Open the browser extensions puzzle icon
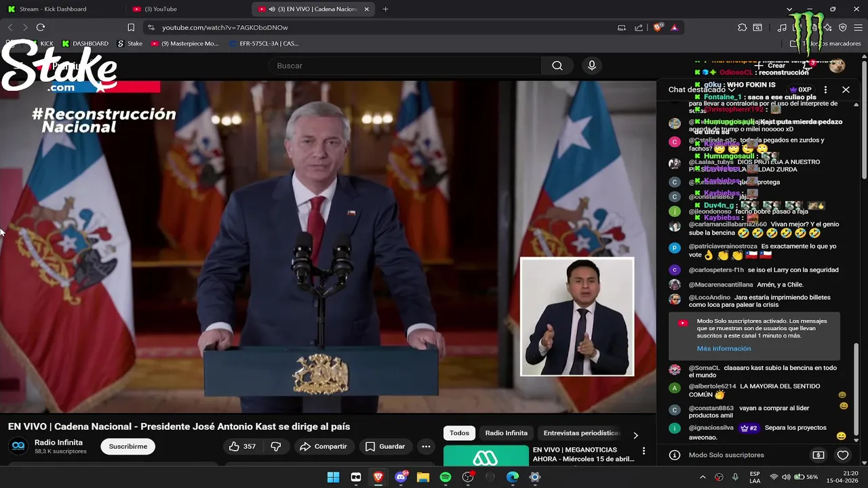This screenshot has width=868, height=488. click(742, 27)
